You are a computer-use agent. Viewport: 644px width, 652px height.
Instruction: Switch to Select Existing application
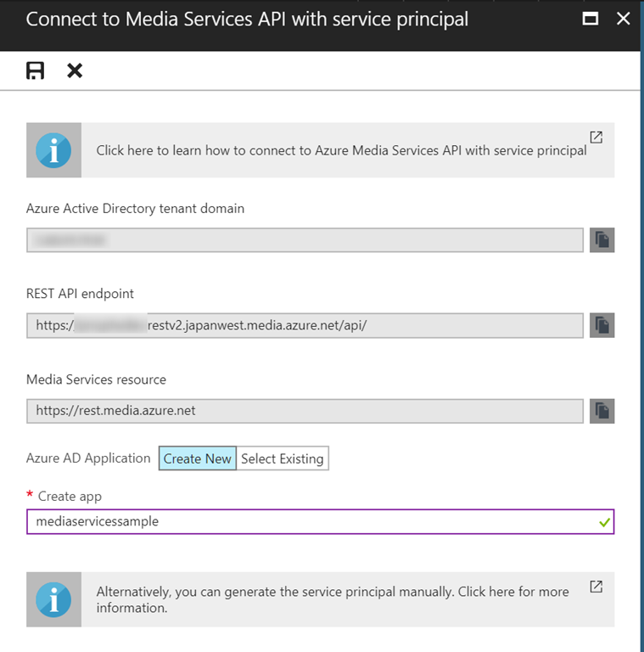(283, 458)
